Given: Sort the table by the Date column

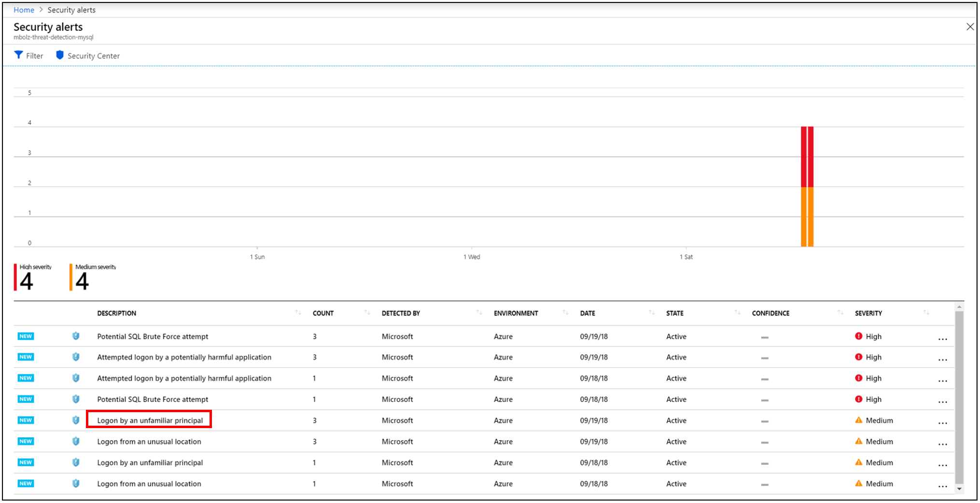Looking at the screenshot, I should coord(652,312).
